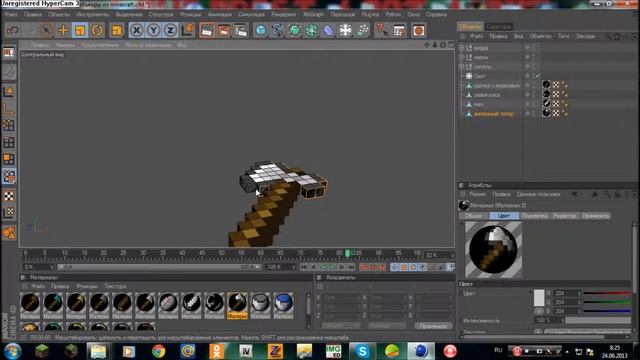Expand the second null object in the tree
The height and width of the screenshot is (360, 640).
pyautogui.click(x=462, y=57)
